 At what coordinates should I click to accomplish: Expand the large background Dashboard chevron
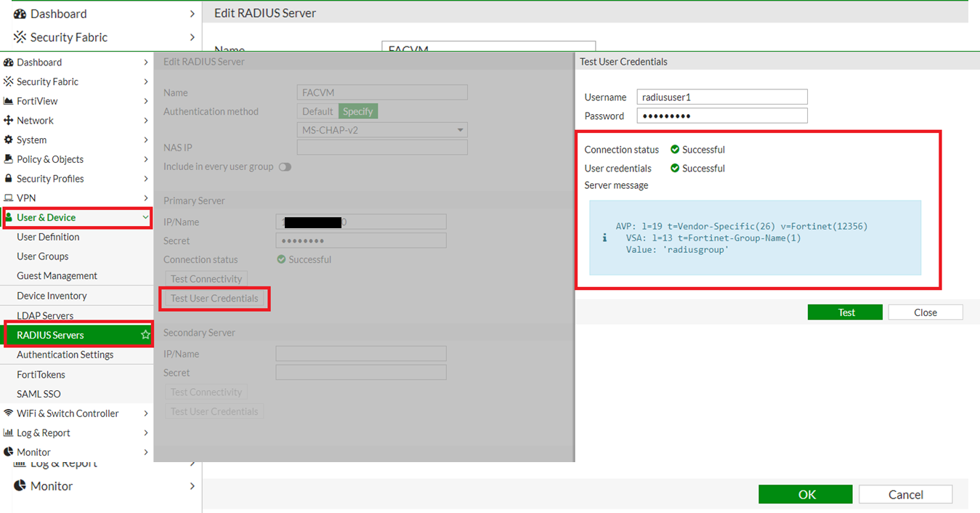pos(192,14)
